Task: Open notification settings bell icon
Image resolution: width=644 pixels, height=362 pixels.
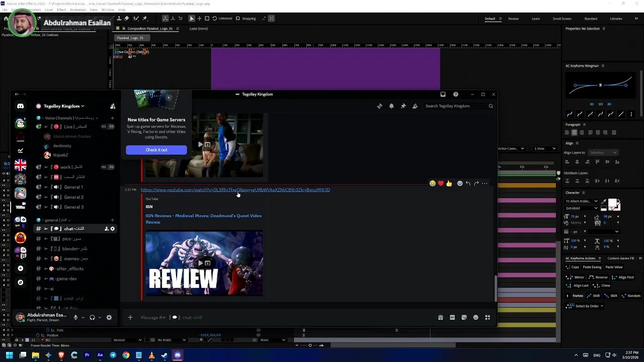Action: [391, 106]
